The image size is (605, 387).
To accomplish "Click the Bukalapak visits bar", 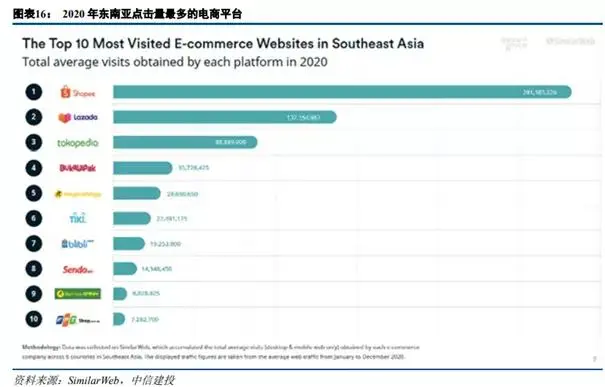I will pyautogui.click(x=143, y=168).
